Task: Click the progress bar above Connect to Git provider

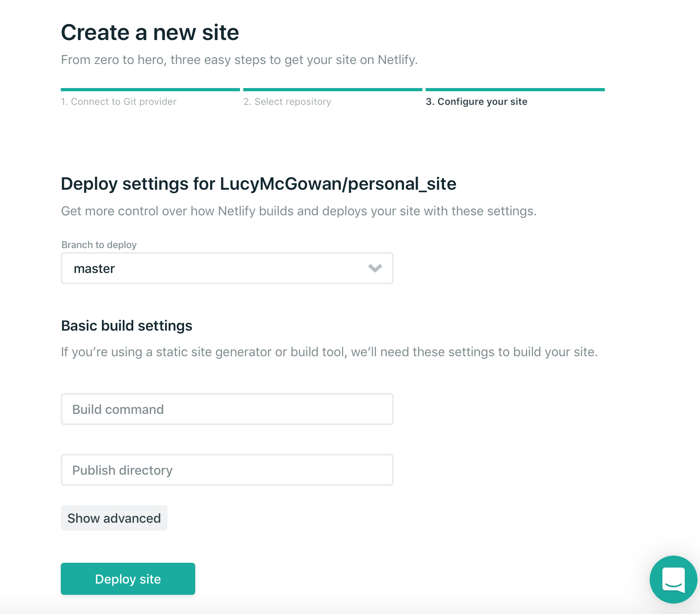Action: coord(150,90)
